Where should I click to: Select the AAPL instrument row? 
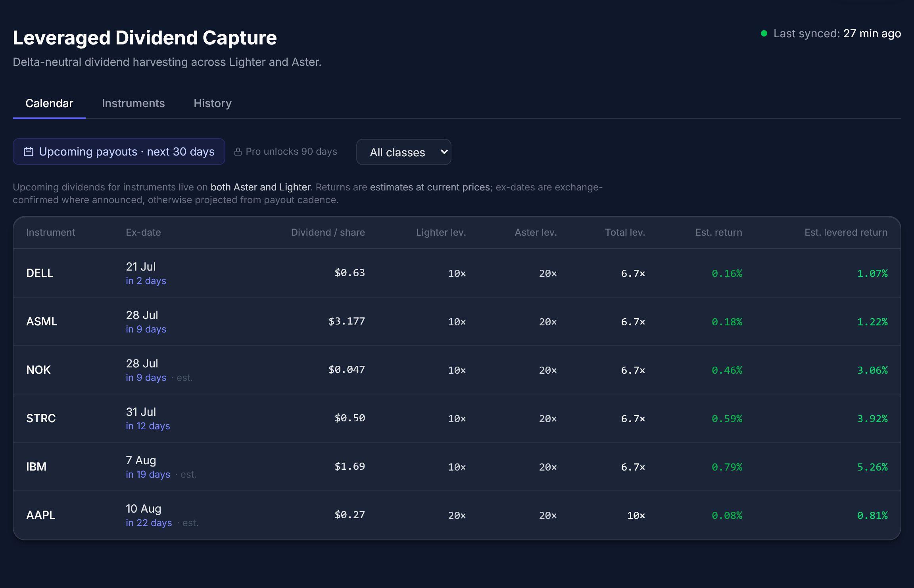pyautogui.click(x=457, y=515)
